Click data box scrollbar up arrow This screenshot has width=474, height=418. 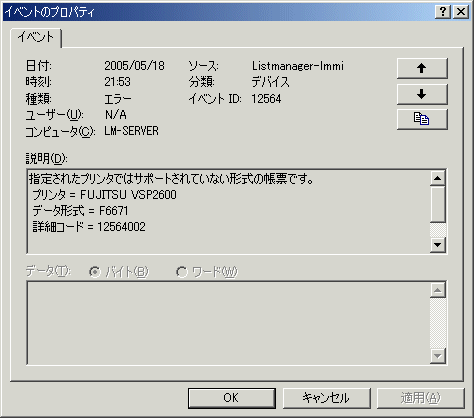pyautogui.click(x=438, y=290)
